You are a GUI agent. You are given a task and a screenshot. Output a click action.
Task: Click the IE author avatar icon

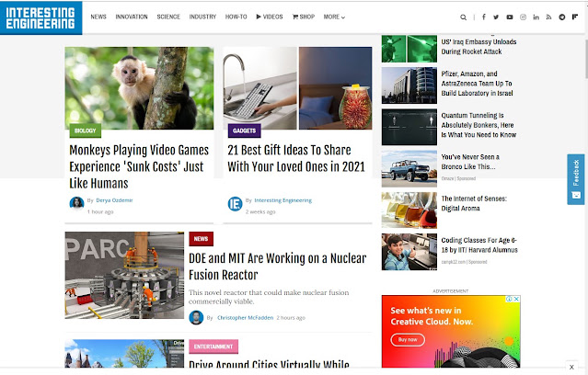[x=236, y=204]
